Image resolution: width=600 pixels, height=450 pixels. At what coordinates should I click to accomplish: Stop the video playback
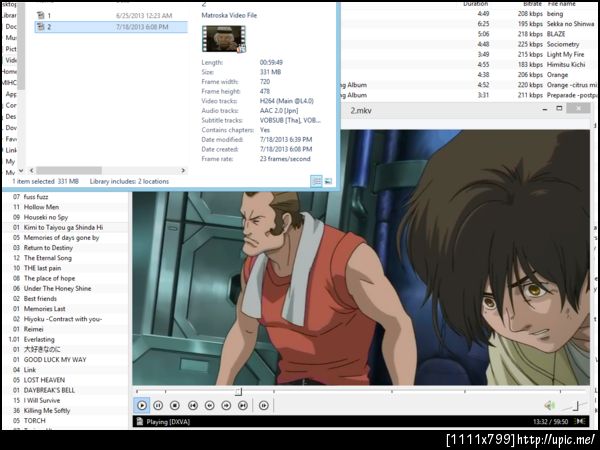(175, 405)
